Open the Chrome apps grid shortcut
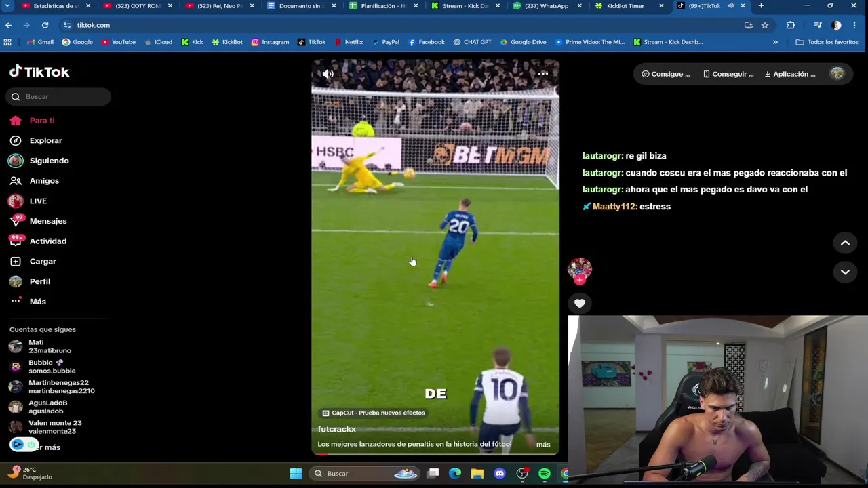Screen dimensions: 868x488 coord(7,42)
